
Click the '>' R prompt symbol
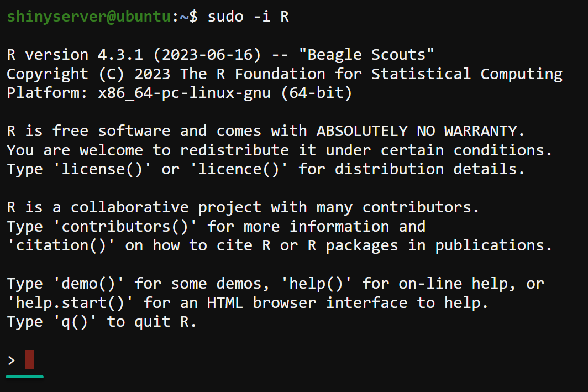click(x=11, y=360)
